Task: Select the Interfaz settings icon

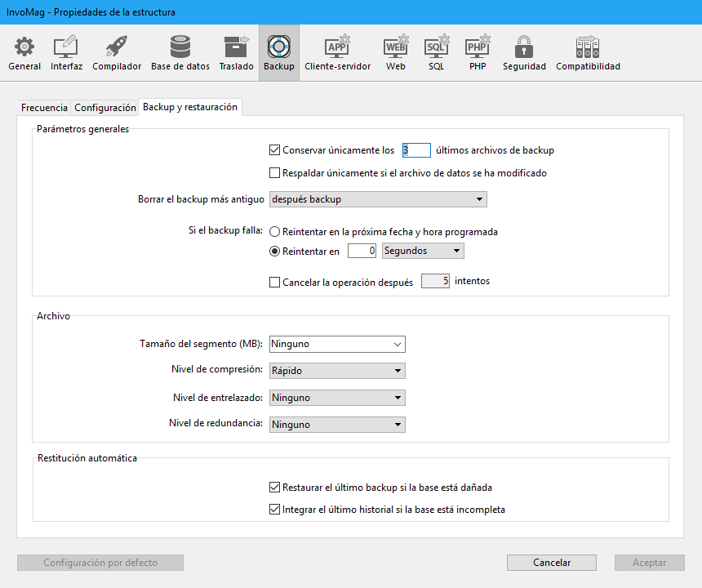Action: coord(66,52)
